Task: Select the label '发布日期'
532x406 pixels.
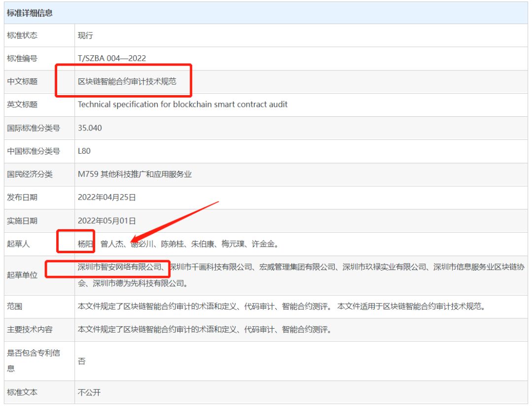Action: (x=22, y=198)
